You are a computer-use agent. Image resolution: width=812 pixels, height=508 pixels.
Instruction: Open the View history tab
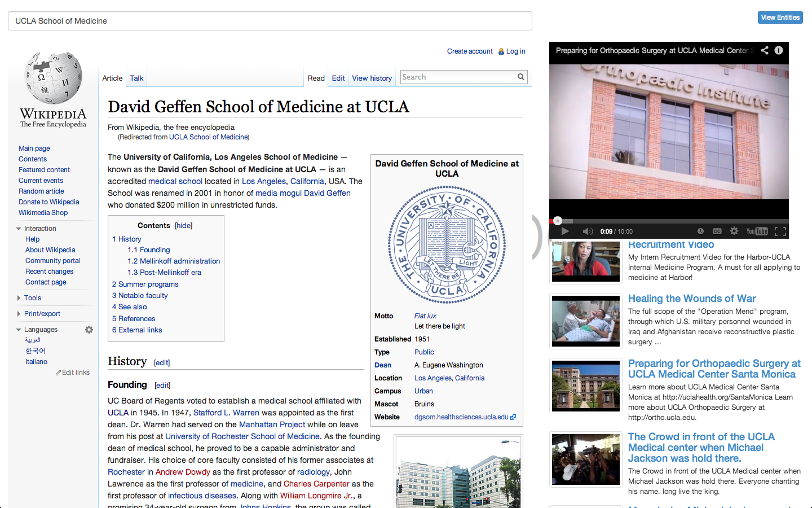(372, 78)
